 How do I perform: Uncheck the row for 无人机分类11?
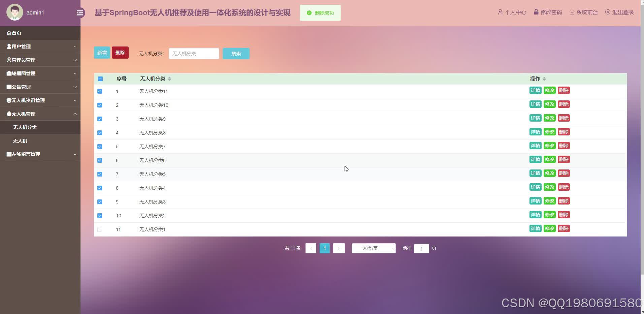point(100,91)
